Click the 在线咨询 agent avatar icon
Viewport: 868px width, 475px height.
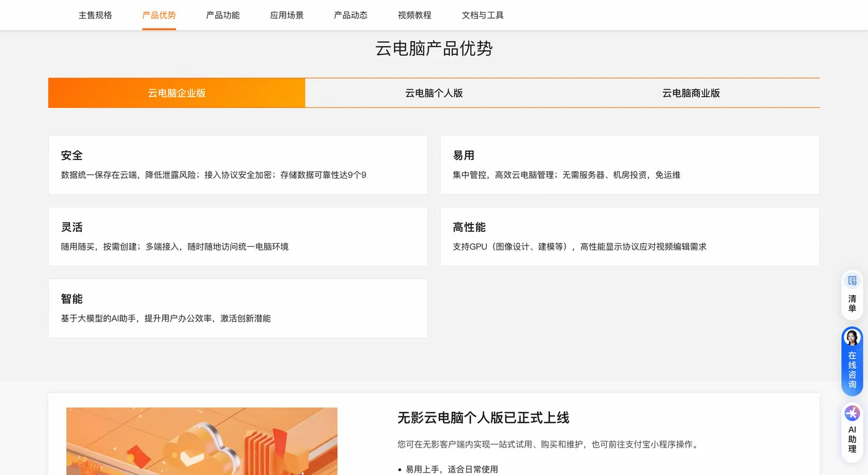click(x=852, y=337)
